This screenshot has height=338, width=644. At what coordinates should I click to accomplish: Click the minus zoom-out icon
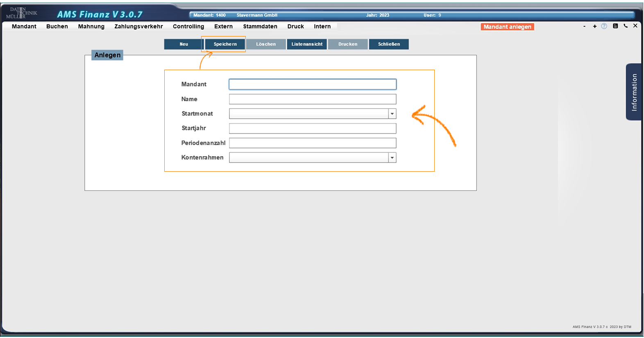(584, 26)
